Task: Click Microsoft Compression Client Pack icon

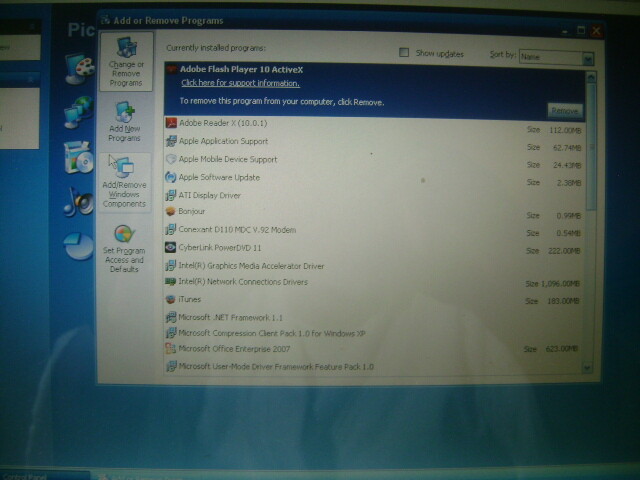Action: 171,333
